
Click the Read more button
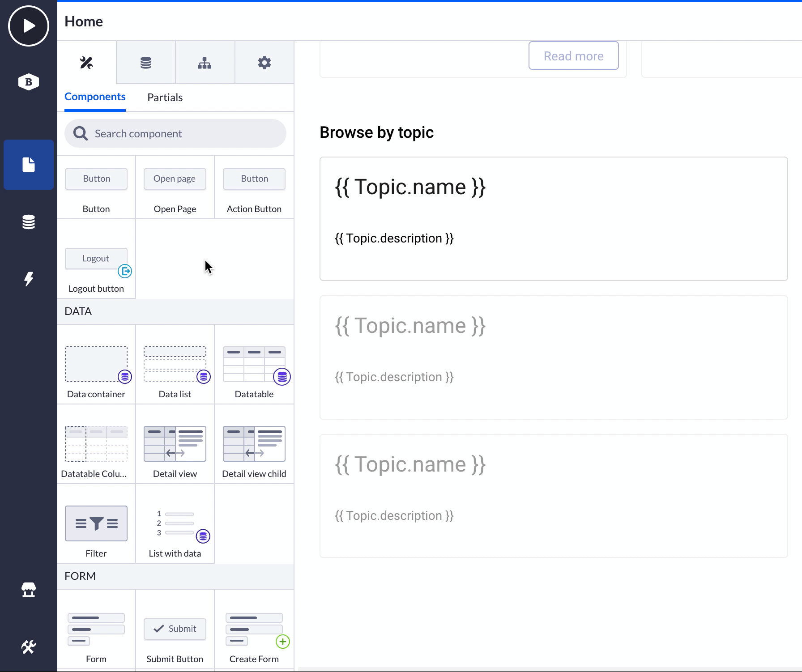[574, 56]
